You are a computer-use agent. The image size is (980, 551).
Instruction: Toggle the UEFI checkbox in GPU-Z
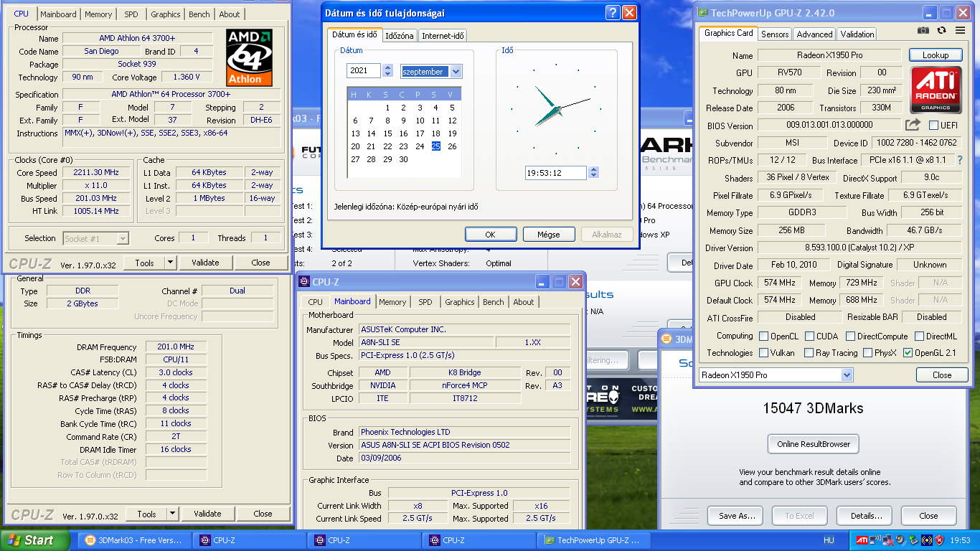point(933,126)
